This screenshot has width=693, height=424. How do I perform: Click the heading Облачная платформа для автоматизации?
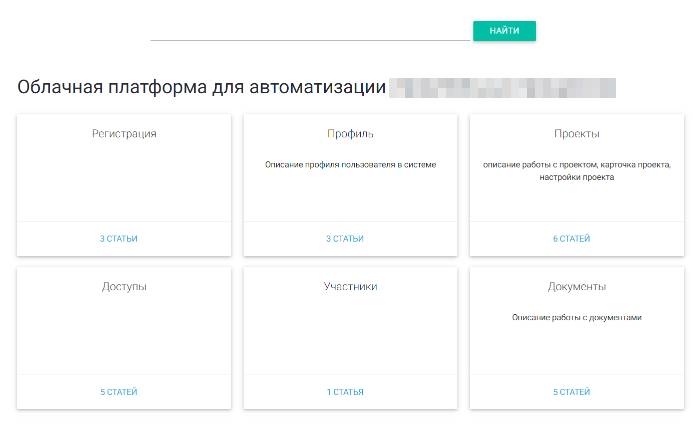(x=201, y=87)
